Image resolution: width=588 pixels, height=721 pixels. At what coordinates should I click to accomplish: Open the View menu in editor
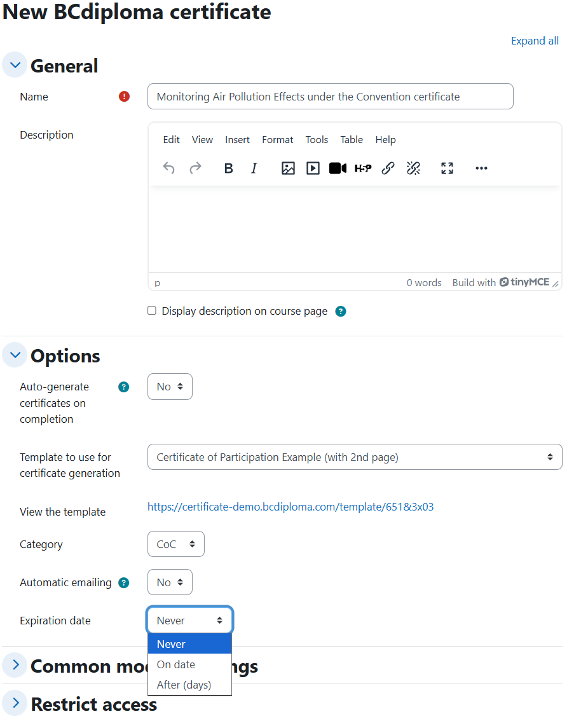pos(202,140)
